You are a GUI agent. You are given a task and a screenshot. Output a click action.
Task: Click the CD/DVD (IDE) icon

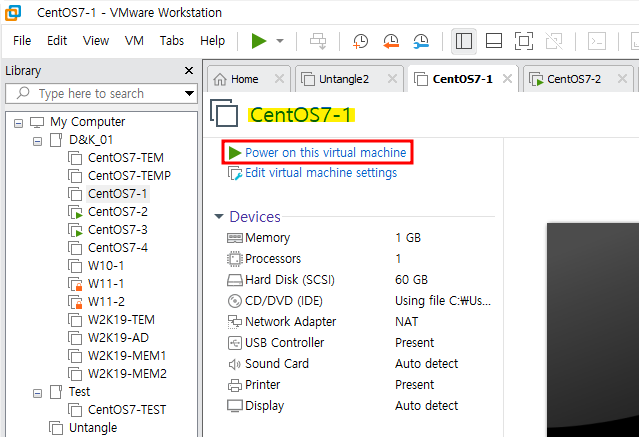[x=235, y=301]
